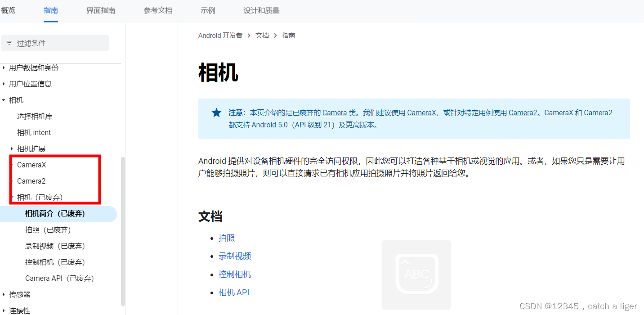Click the Android 开发者 breadcrumb
The height and width of the screenshot is (315, 644).
[220, 36]
